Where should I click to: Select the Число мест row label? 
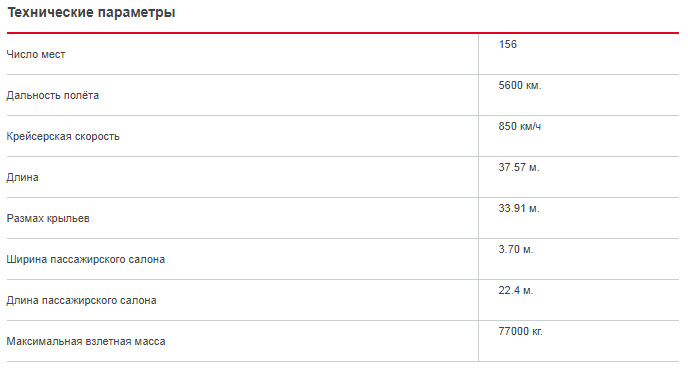coord(36,54)
